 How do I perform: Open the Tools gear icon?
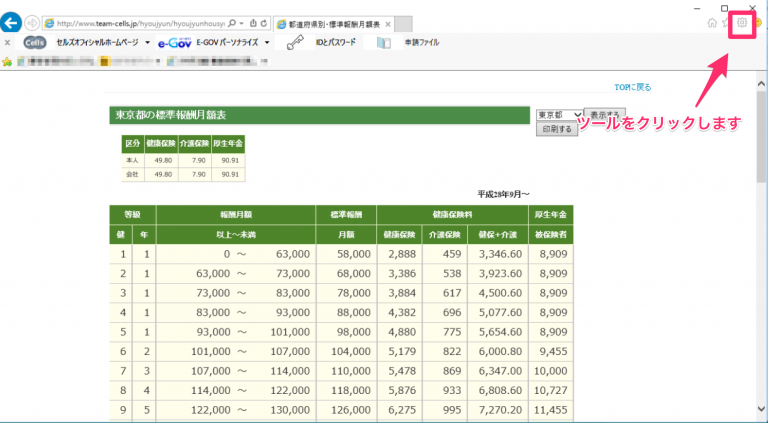click(743, 23)
